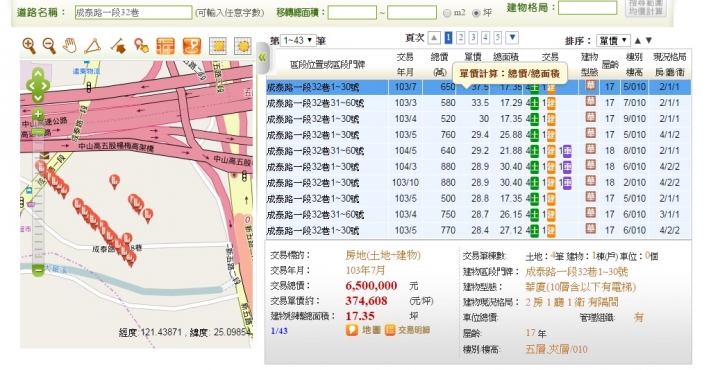The image size is (720, 370).
Task: Sort descending with the down triangle
Action: pos(649,40)
